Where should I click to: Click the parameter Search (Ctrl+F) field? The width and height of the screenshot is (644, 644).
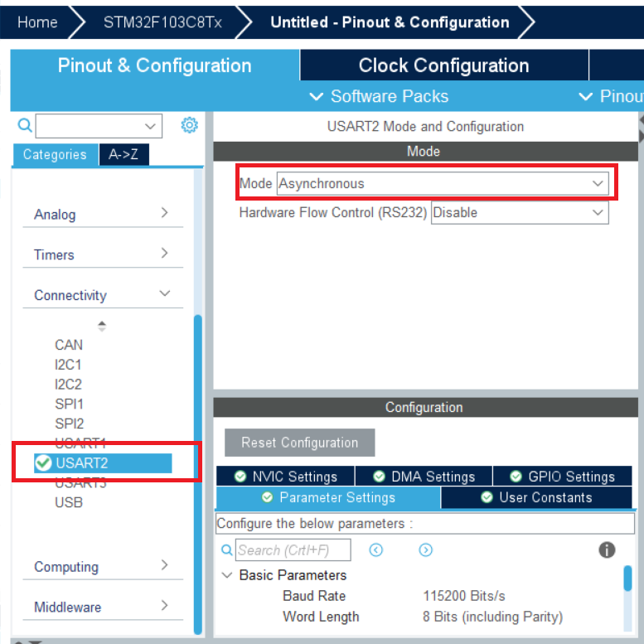(293, 550)
